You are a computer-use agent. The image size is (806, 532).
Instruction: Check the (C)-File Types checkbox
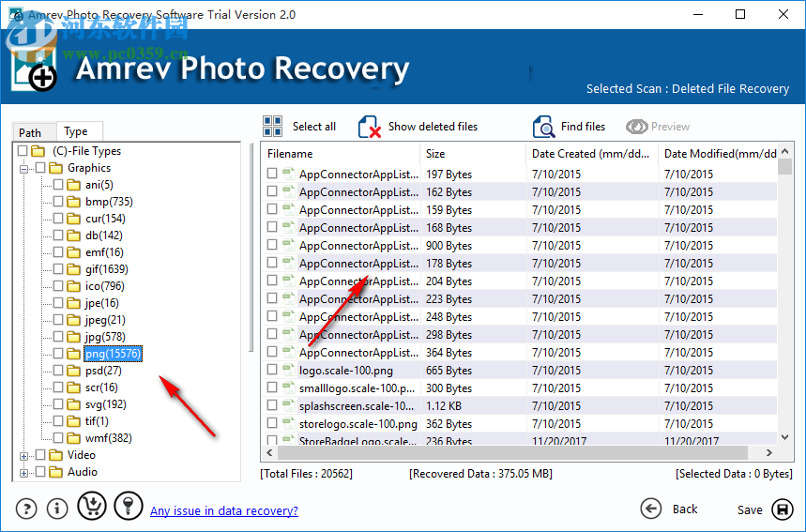click(23, 151)
